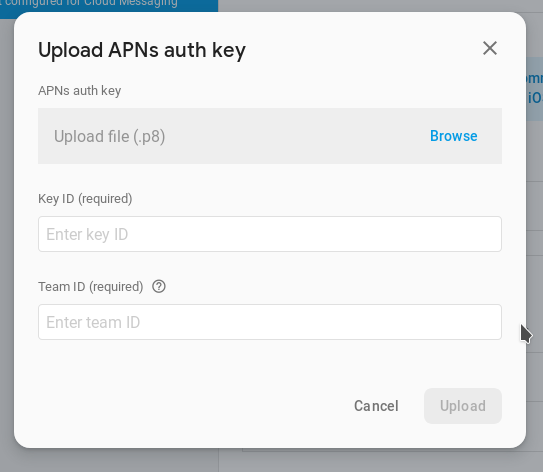Focus the Enter key ID field
The width and height of the screenshot is (543, 472).
270,234
